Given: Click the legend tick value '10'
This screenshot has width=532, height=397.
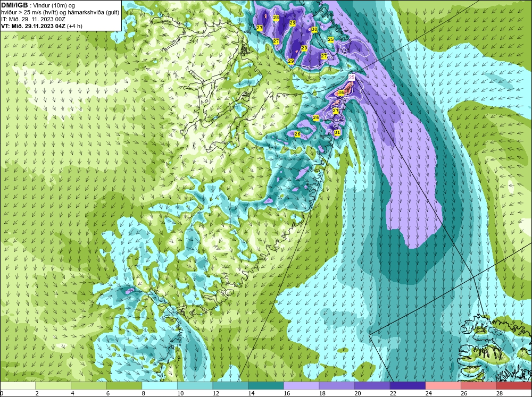Looking at the screenshot, I should coord(180,393).
